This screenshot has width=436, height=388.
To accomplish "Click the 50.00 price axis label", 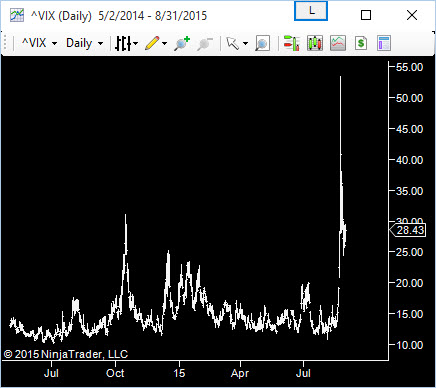I will click(409, 98).
